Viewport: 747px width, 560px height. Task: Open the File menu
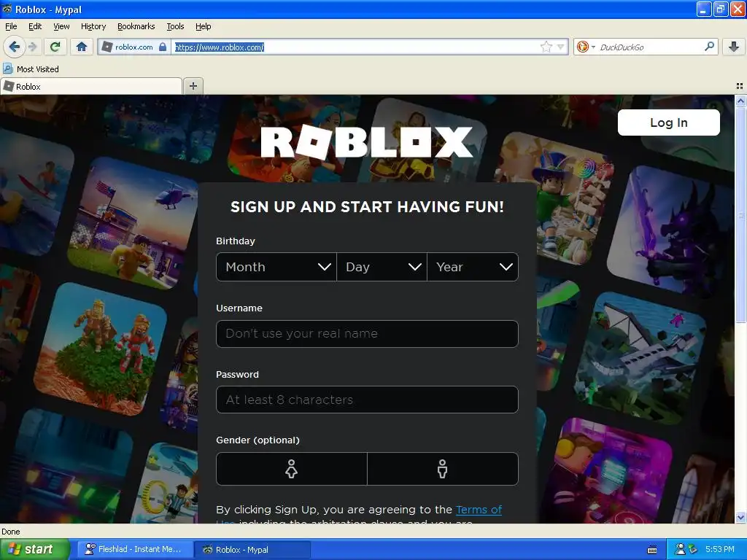[11, 27]
